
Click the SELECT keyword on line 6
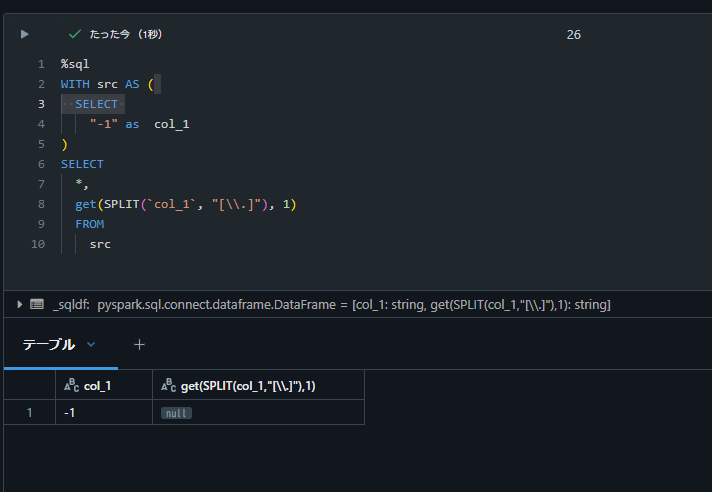coord(82,164)
